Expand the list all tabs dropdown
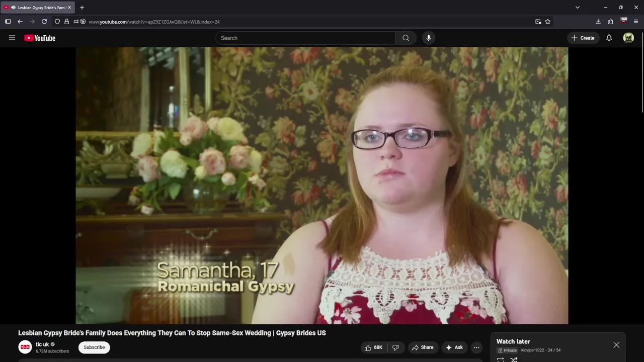The image size is (644, 362). 578,8
